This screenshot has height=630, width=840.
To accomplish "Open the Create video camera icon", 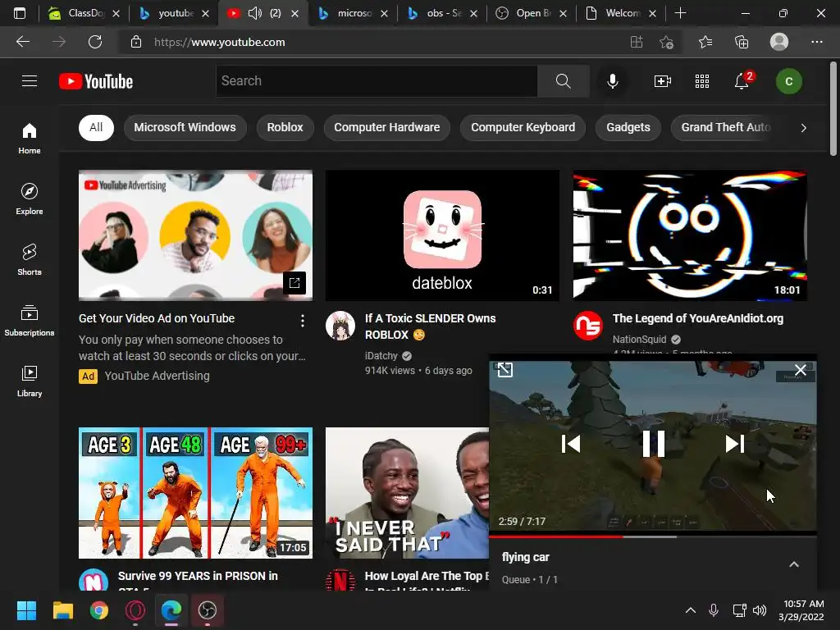I will (663, 81).
